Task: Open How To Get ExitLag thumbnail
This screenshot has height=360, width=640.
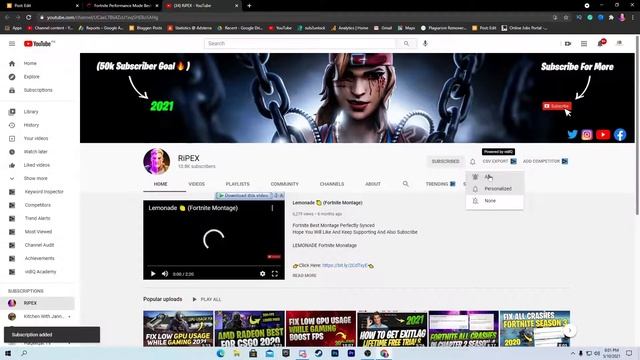Action: pos(392,329)
